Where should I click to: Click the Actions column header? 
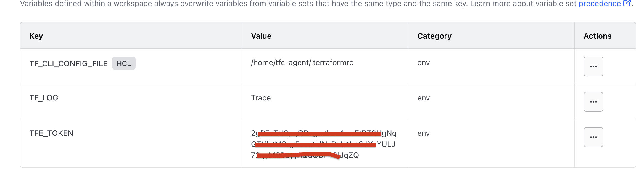tap(597, 36)
